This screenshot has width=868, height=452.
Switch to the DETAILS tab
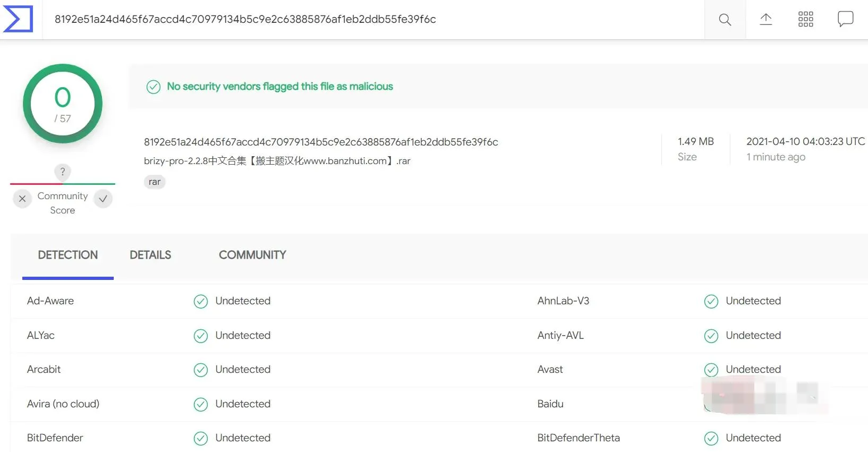(x=150, y=255)
